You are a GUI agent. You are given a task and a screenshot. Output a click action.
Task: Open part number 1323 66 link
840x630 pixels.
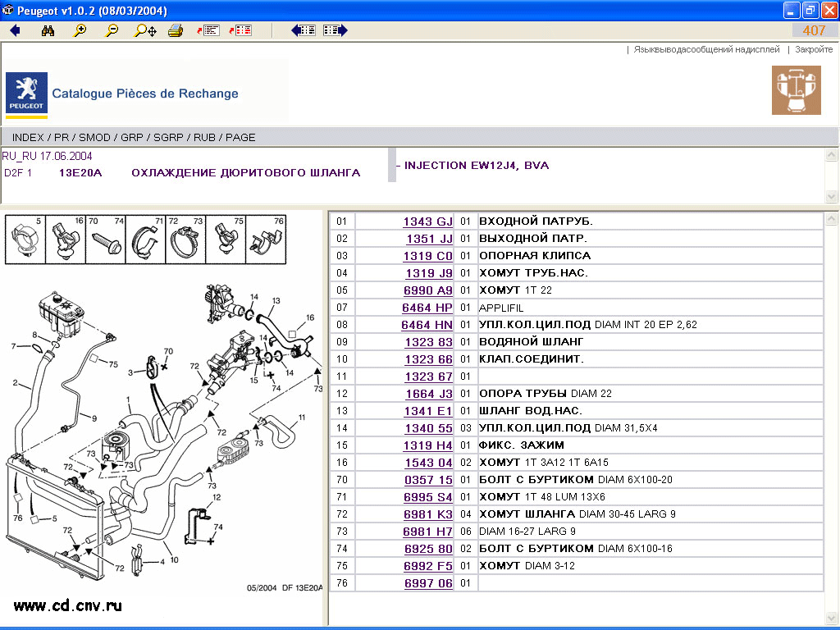pos(428,359)
